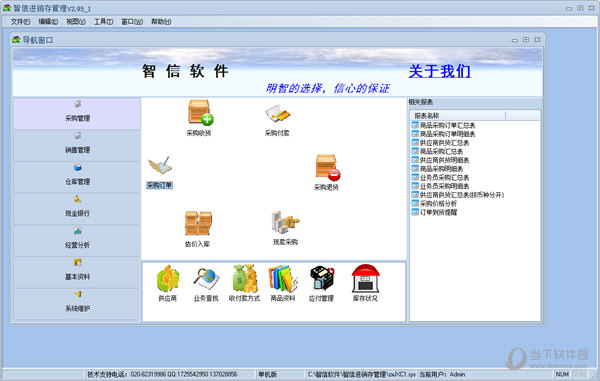Open report 业务员采购明细表

[440, 186]
